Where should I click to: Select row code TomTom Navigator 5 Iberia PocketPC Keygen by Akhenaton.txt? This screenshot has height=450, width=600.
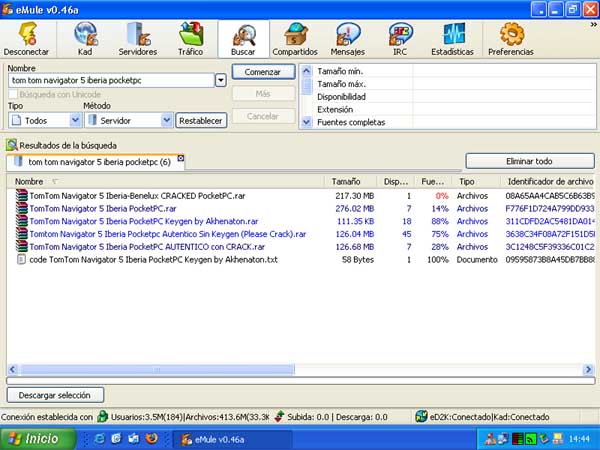point(301,259)
